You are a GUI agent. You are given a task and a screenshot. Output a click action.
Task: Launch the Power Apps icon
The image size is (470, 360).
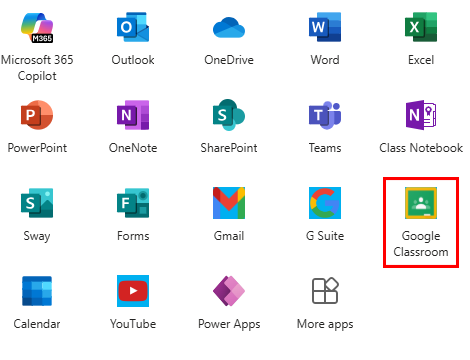pos(229,291)
